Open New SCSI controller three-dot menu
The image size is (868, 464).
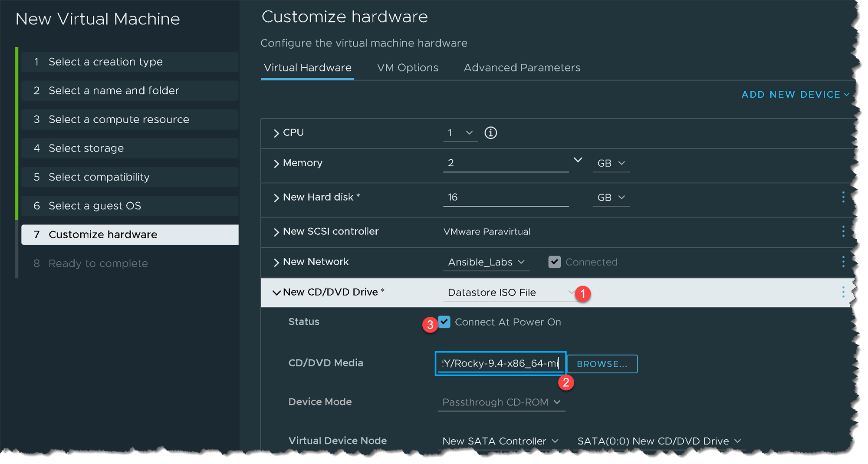click(843, 231)
